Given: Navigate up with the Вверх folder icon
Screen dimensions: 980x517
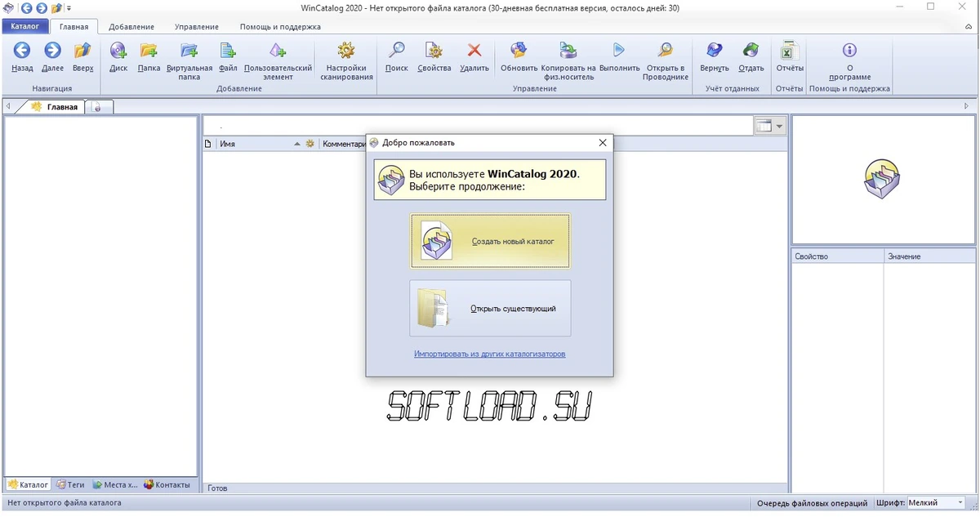Looking at the screenshot, I should [82, 57].
